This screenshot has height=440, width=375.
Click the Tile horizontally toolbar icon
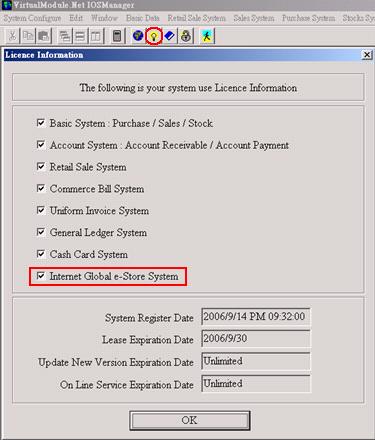tap(80, 36)
